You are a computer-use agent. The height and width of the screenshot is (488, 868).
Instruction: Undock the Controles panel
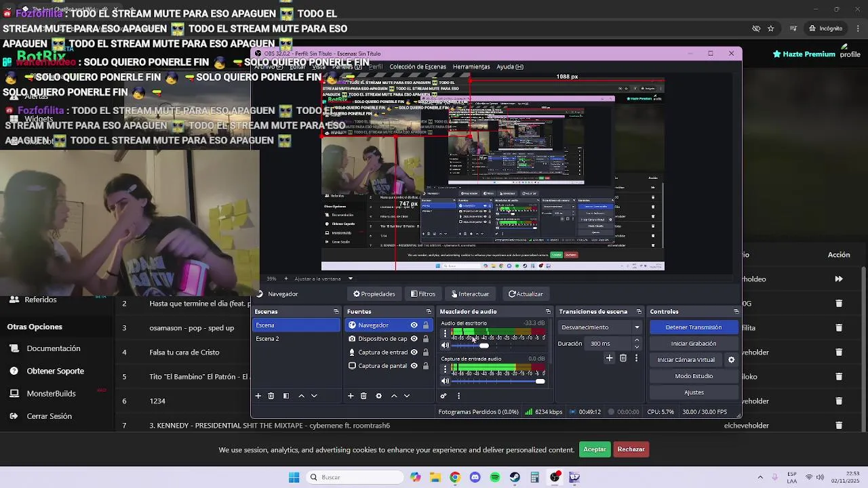[736, 312]
